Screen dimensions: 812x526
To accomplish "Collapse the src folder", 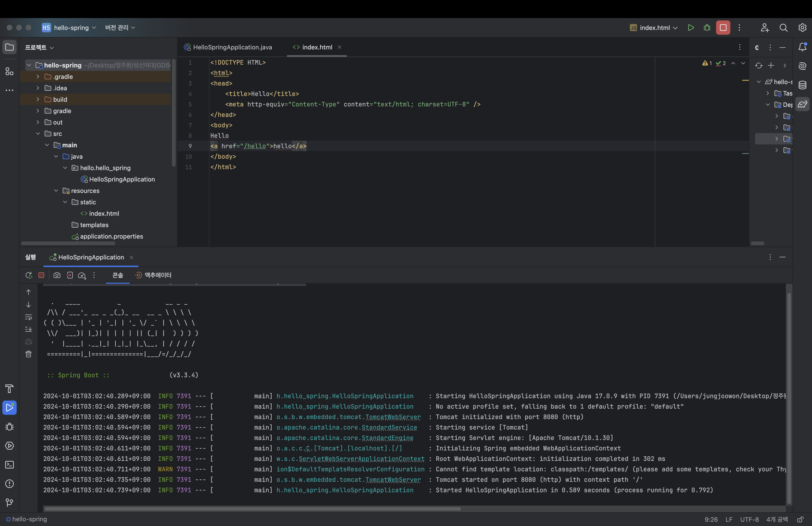I will click(x=38, y=134).
